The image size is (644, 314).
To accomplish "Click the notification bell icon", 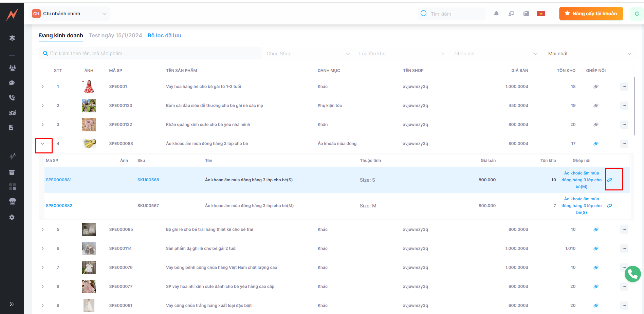I will tap(496, 14).
